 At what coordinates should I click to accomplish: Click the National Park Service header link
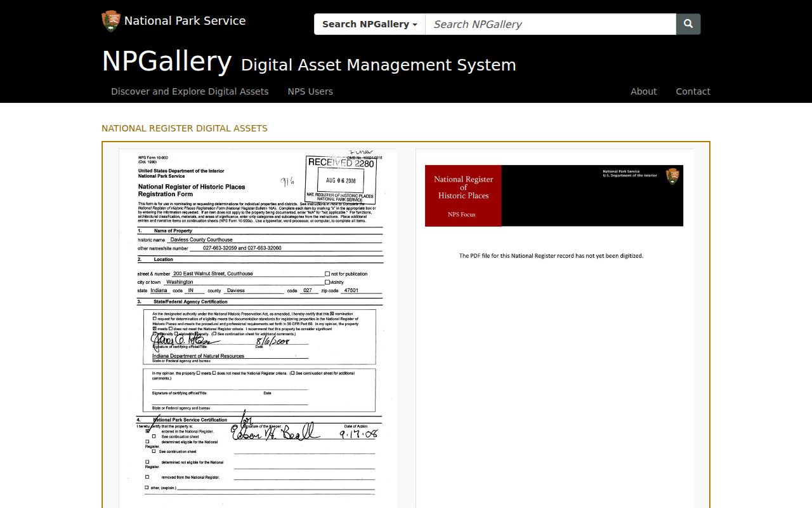[x=185, y=21]
